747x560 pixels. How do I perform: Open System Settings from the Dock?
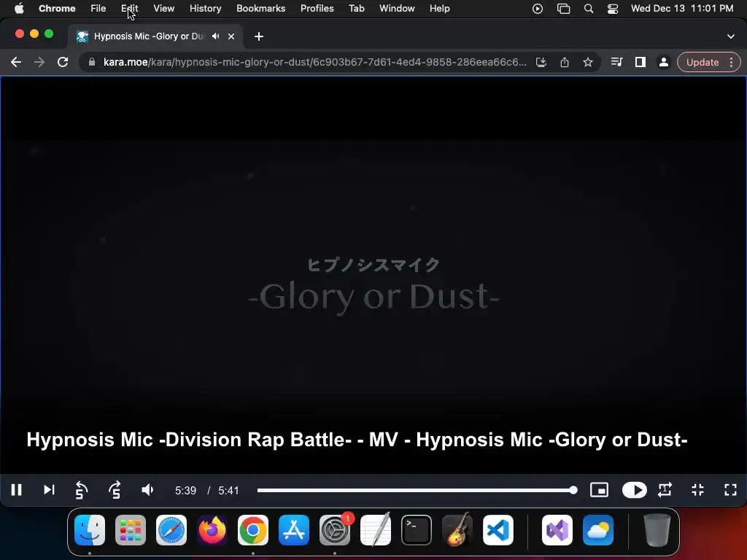[x=335, y=530]
